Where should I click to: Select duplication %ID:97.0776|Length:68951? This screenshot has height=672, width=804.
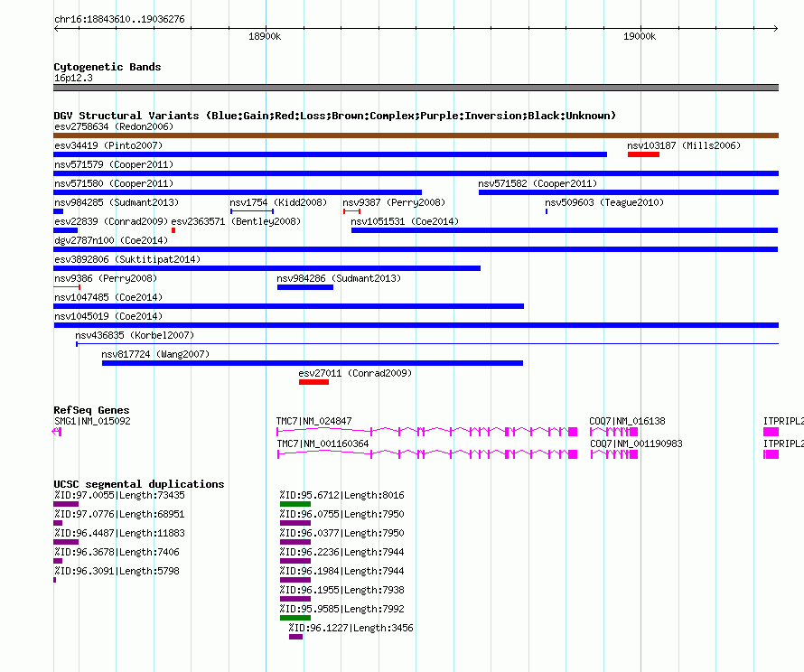coord(119,514)
